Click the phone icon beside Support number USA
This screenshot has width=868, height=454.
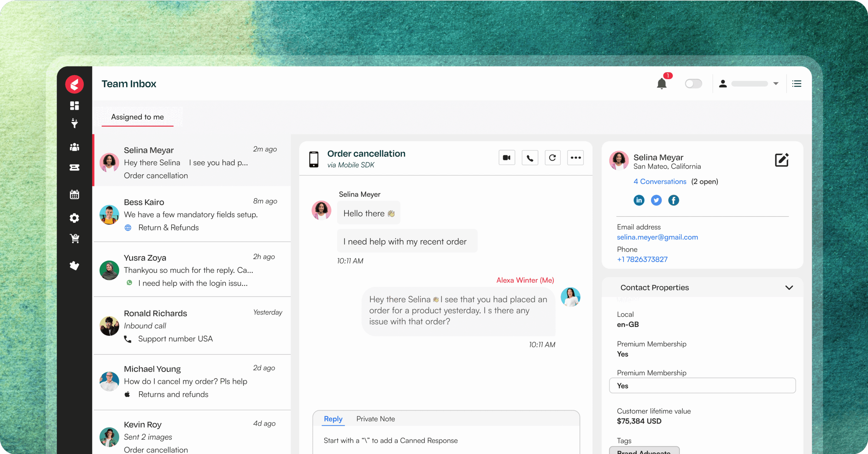pyautogui.click(x=127, y=339)
